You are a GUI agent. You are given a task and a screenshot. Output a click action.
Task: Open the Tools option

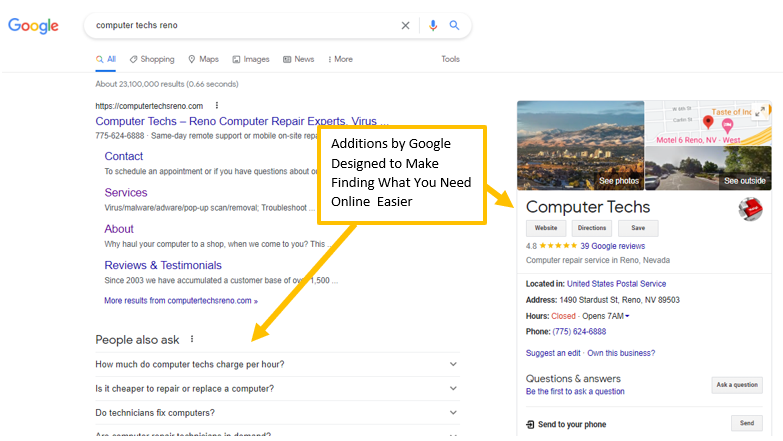click(450, 59)
